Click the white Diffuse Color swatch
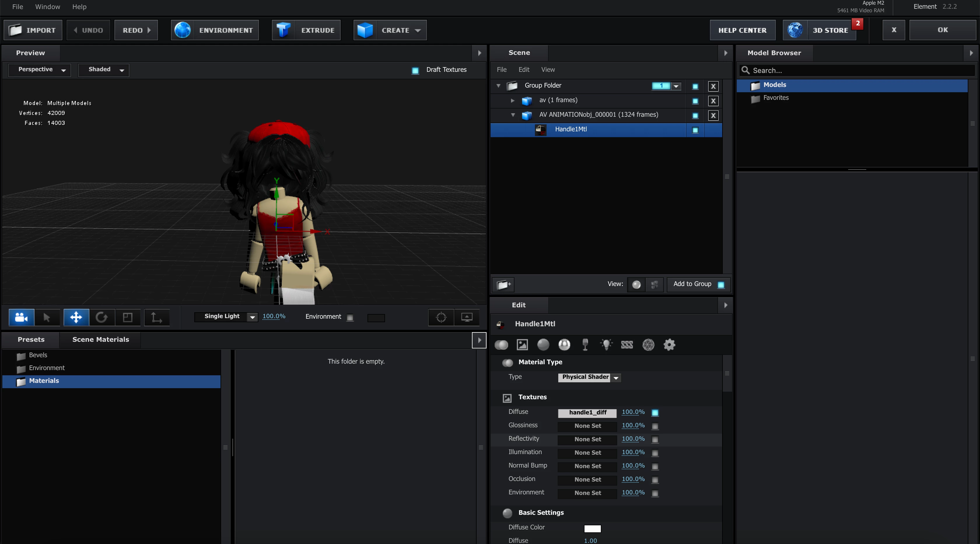The width and height of the screenshot is (980, 544). tap(592, 529)
